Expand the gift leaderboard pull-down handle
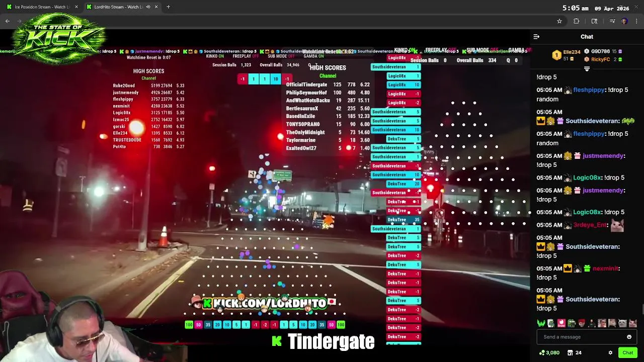Screen dimensions: 644x362 click(x=587, y=69)
